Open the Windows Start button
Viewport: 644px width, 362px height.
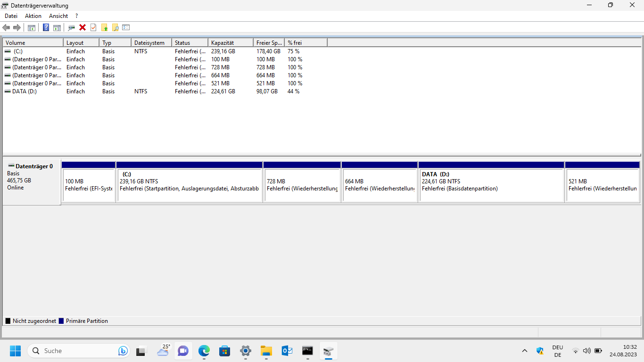(15, 351)
